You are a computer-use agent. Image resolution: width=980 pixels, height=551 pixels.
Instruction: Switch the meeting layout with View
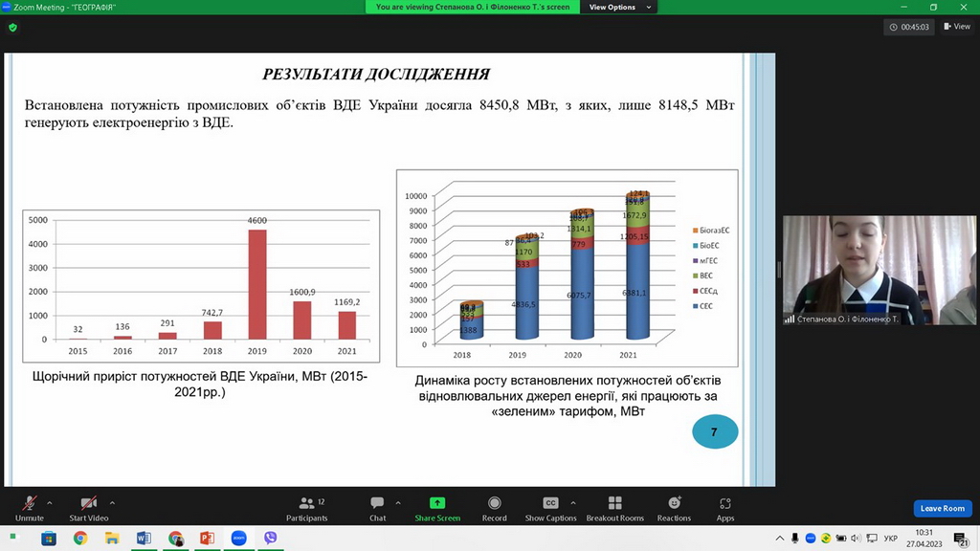point(956,27)
